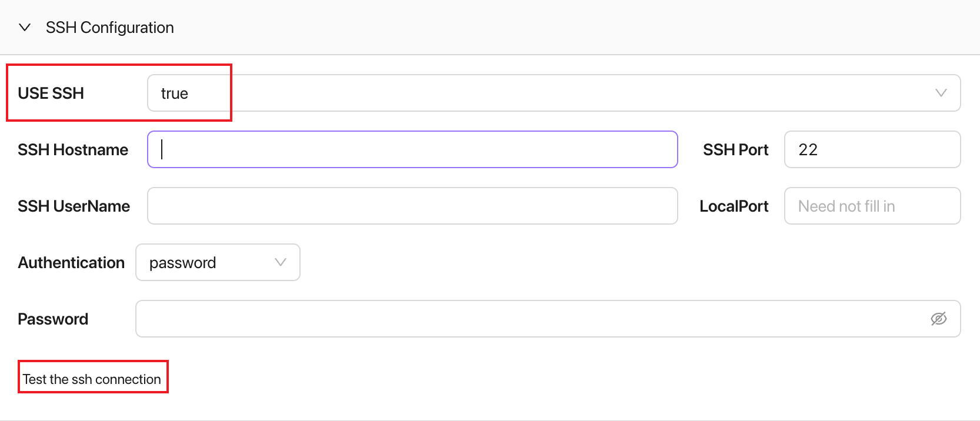Click the SSH Port field showing 22
Screen dimensions: 980x421
point(872,149)
